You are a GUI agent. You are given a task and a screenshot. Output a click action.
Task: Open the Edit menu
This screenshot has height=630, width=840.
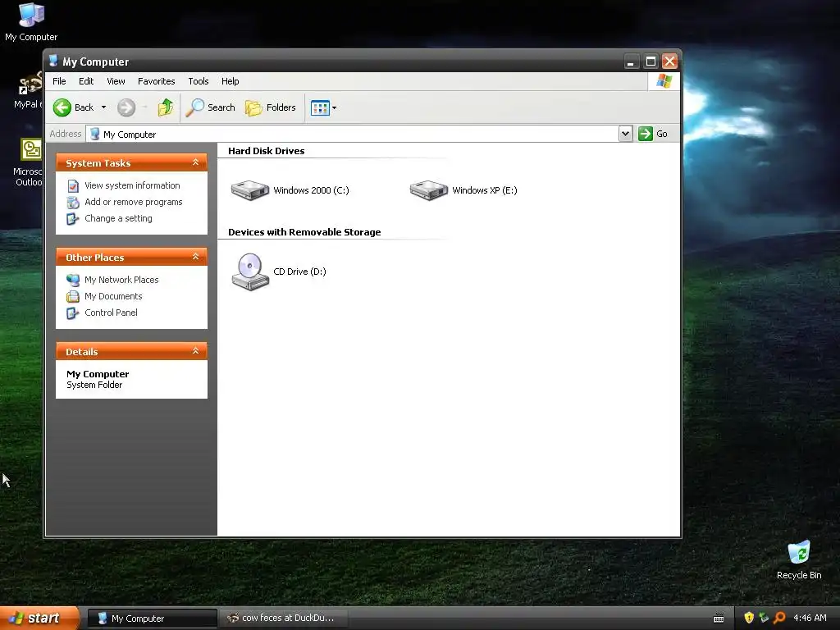pyautogui.click(x=86, y=81)
